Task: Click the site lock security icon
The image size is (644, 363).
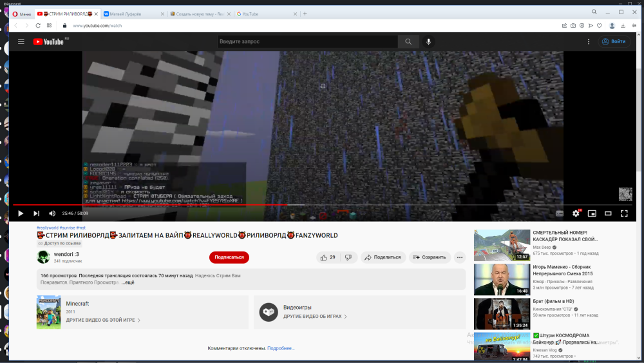Action: pos(64,26)
